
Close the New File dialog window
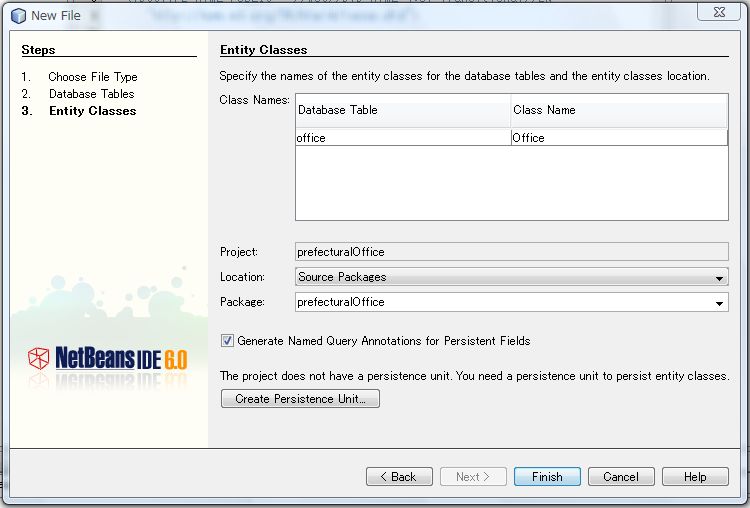(718, 13)
